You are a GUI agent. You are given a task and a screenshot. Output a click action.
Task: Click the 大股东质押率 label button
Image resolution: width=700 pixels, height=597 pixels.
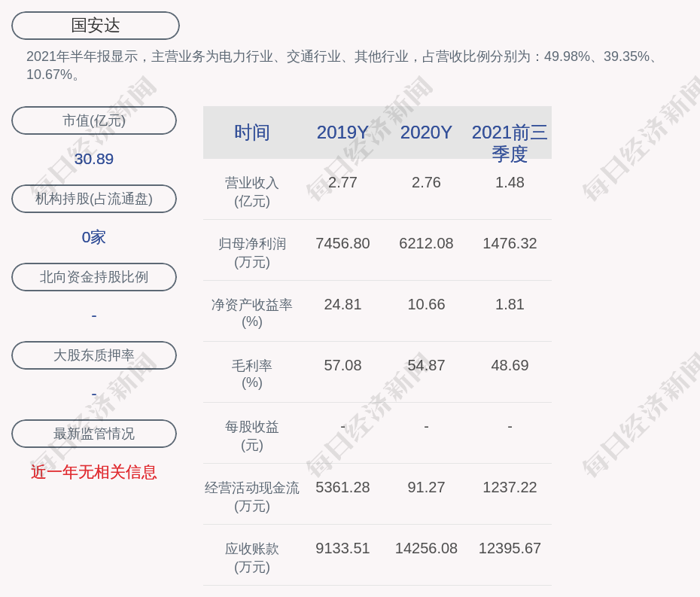pos(94,355)
